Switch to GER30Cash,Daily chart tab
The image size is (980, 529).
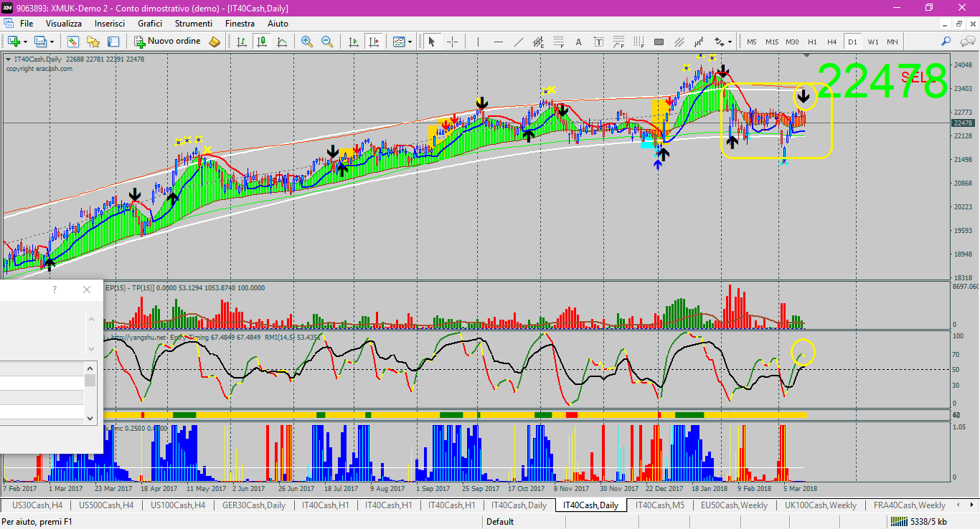point(254,505)
